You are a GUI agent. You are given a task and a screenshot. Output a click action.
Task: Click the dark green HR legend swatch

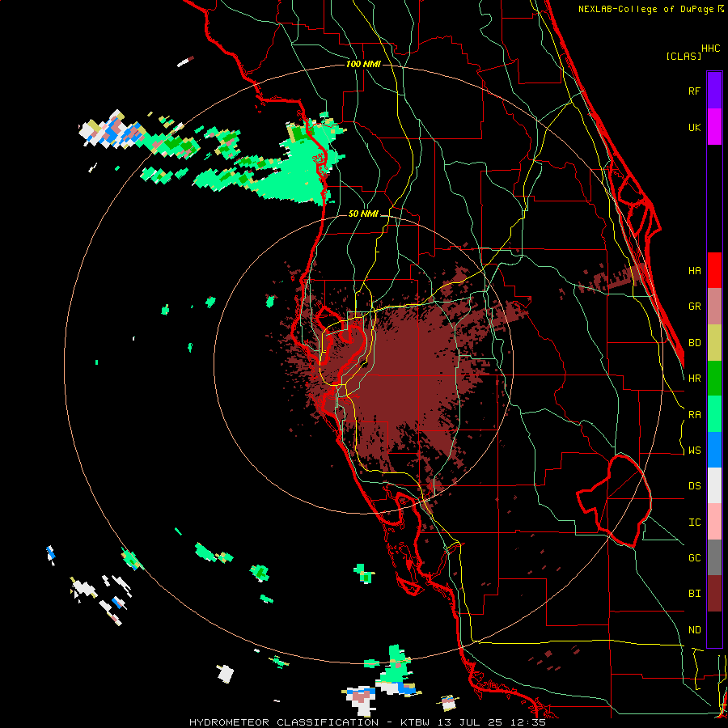coord(714,379)
